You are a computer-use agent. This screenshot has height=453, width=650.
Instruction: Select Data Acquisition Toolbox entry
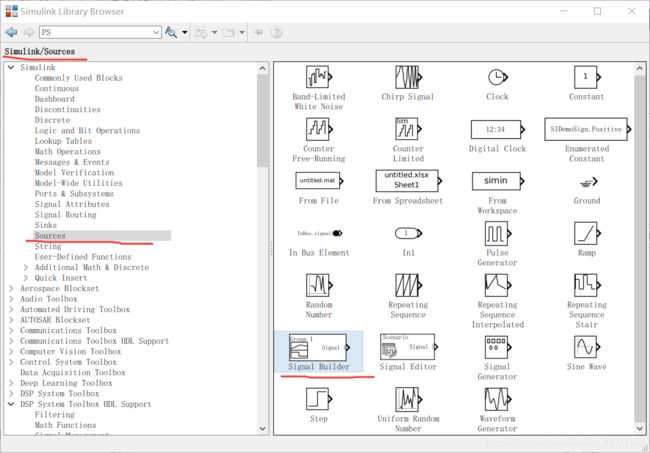73,373
